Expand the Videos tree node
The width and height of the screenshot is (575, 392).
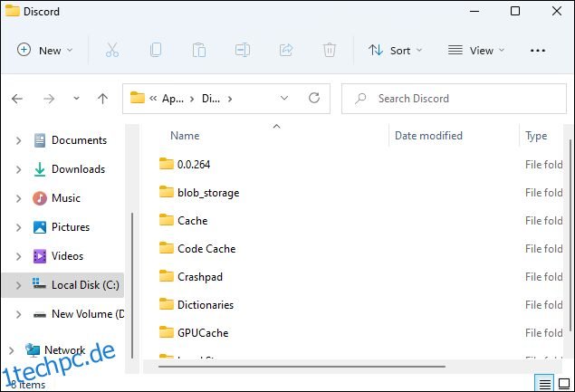point(18,256)
